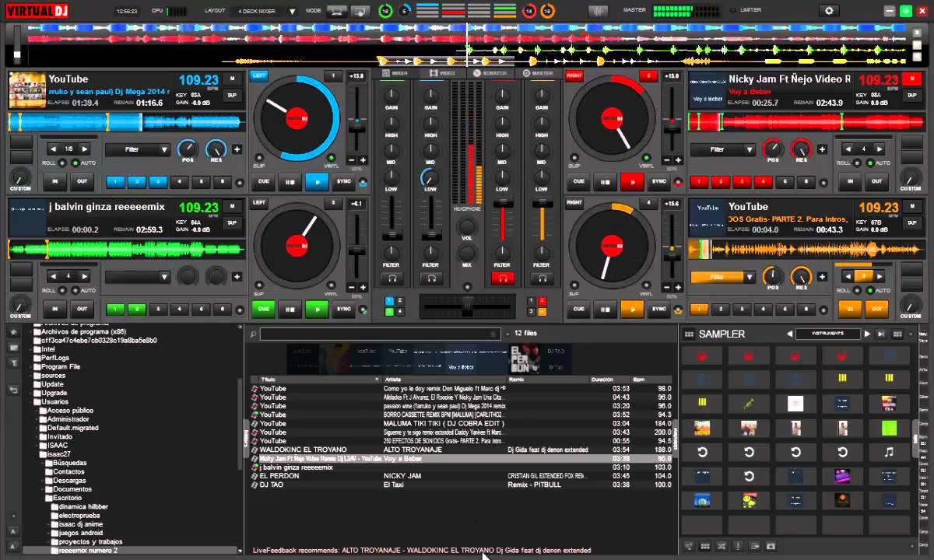This screenshot has height=560, width=934.
Task: Click first icon in sampler bottom toolbar
Action: (x=690, y=546)
